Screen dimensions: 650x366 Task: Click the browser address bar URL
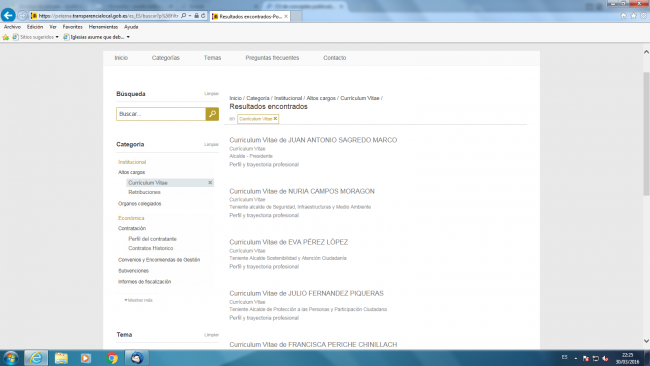click(108, 16)
